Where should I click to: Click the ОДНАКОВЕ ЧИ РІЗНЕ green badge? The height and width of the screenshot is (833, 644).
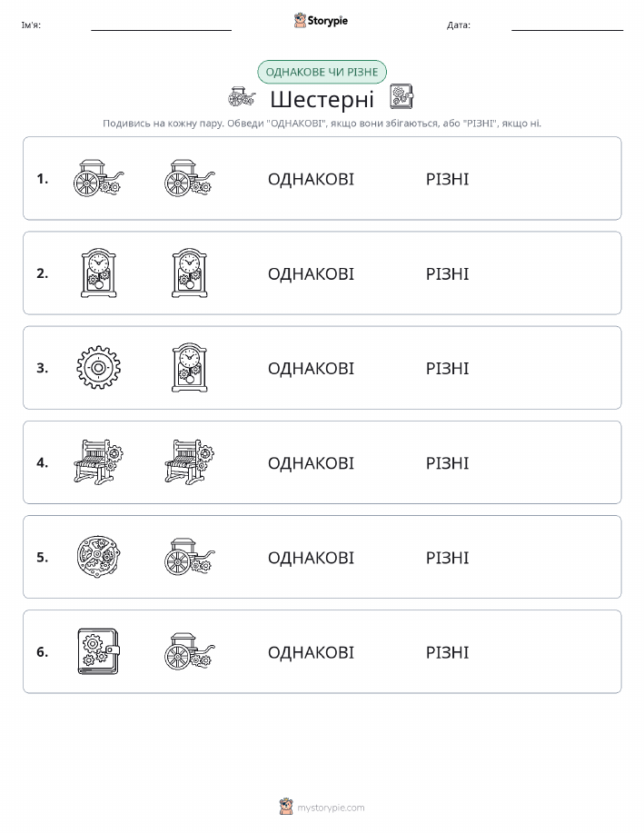click(322, 72)
